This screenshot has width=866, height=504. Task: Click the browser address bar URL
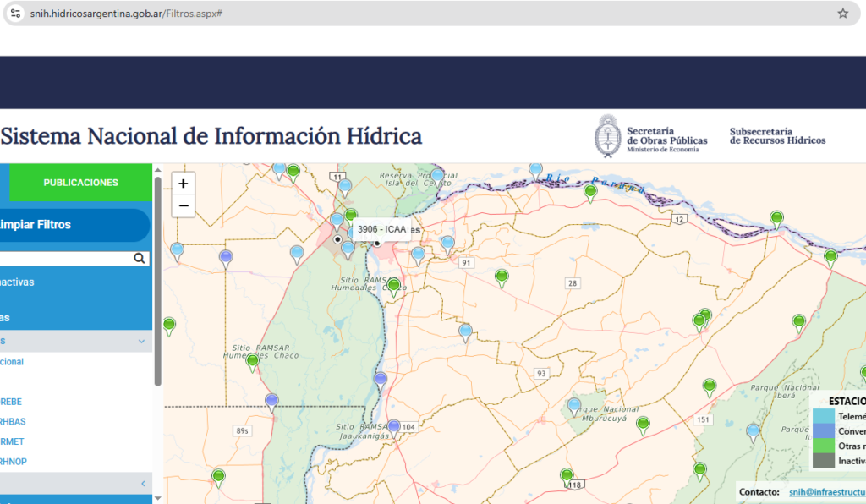(x=126, y=14)
